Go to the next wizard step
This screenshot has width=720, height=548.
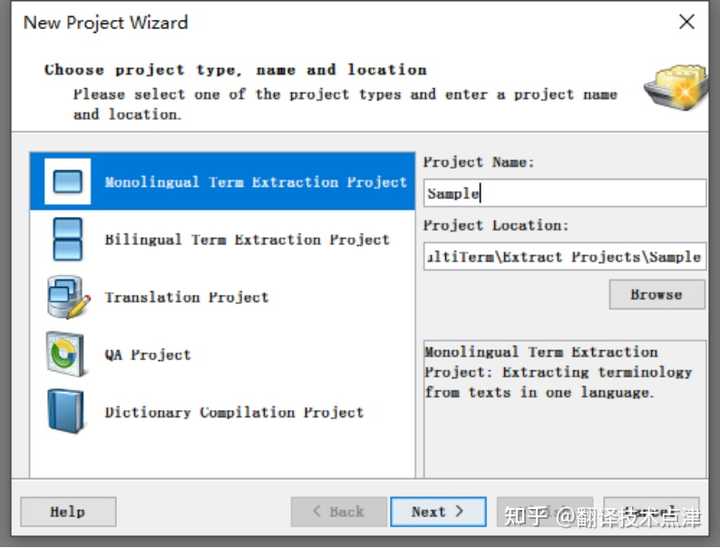point(438,512)
